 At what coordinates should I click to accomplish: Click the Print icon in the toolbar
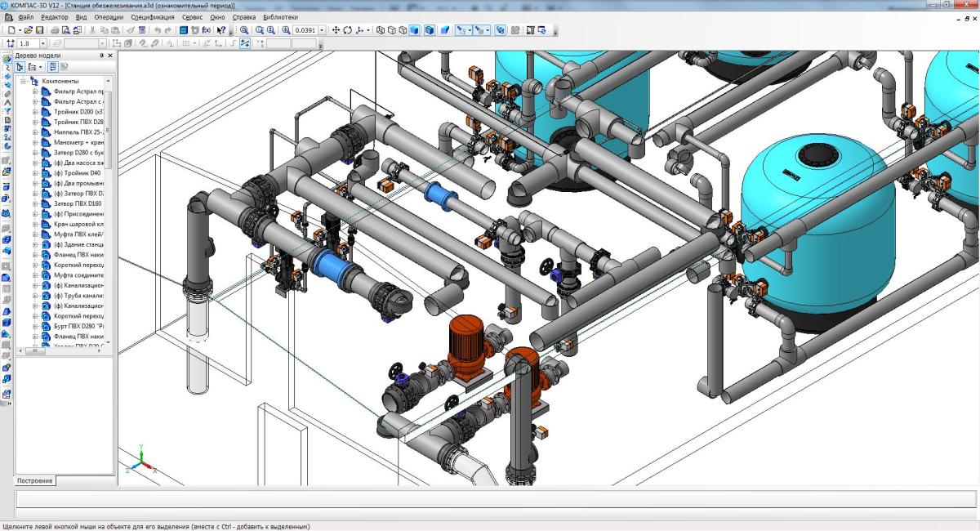click(55, 30)
